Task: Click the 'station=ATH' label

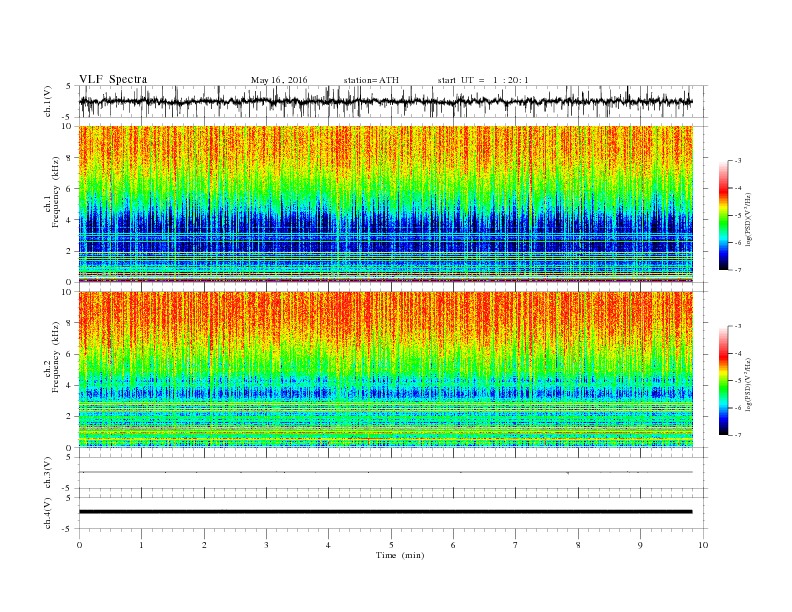Action: [x=371, y=80]
